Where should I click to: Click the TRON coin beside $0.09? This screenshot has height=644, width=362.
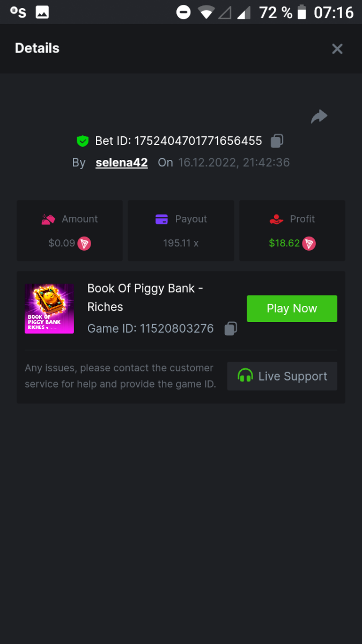(84, 243)
